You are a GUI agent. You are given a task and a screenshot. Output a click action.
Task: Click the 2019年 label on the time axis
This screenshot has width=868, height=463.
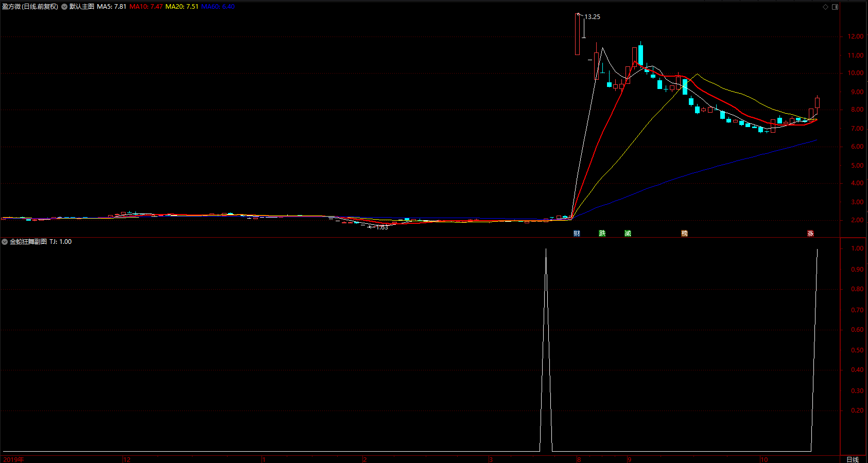(13, 459)
